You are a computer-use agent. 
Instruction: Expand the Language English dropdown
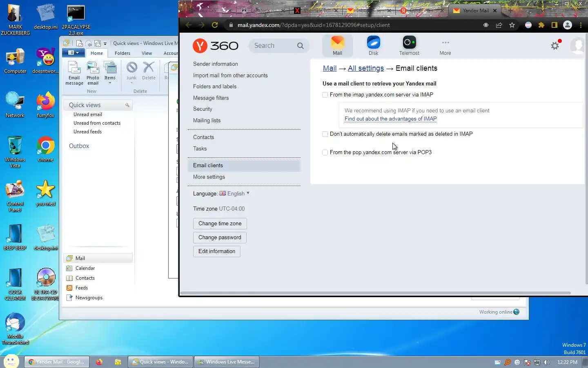tap(234, 194)
